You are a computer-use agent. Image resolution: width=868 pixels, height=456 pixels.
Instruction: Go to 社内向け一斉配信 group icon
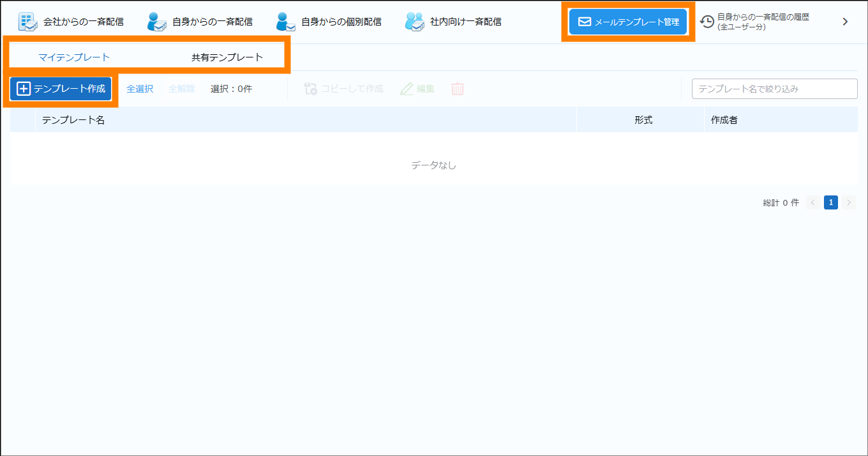click(x=414, y=22)
